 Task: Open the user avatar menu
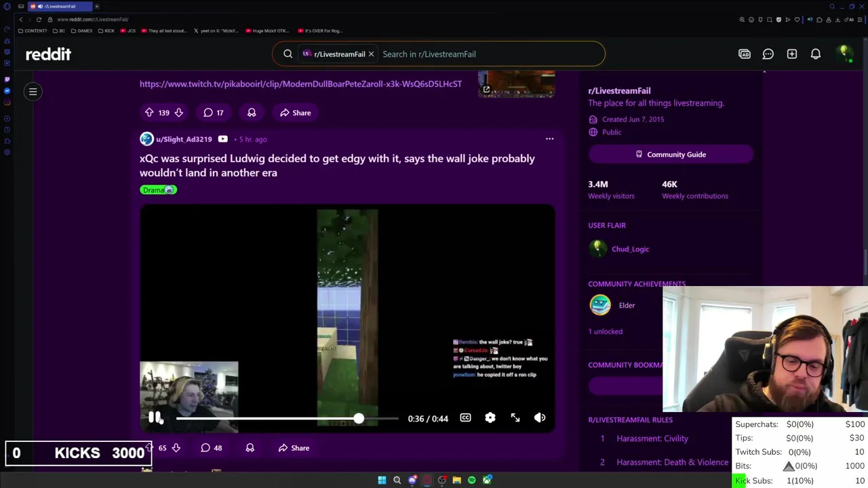(844, 54)
